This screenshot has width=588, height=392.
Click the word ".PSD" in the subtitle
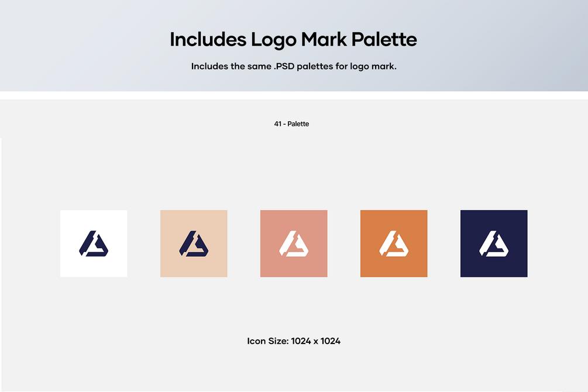(284, 66)
